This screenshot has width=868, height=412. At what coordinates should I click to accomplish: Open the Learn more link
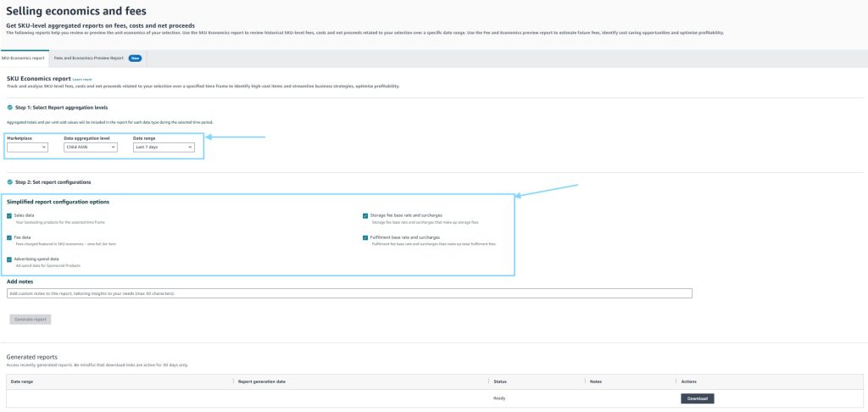coord(82,79)
